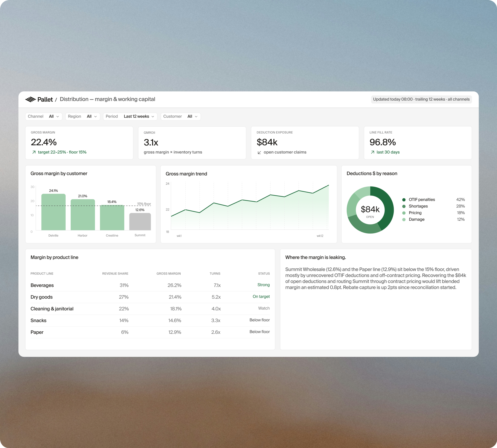Select the Deduction Exposure $84k KPI card
The image size is (497, 448).
(305, 143)
